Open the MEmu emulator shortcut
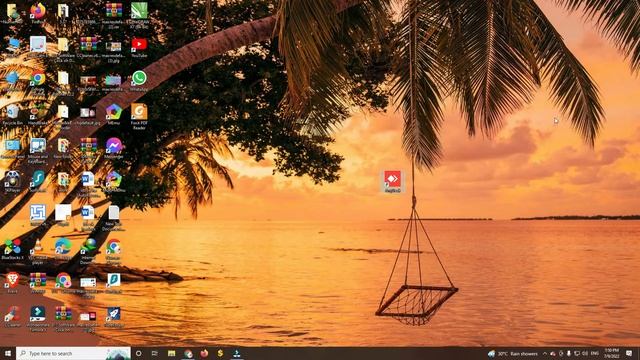Image resolution: width=640 pixels, height=360 pixels. tap(113, 114)
